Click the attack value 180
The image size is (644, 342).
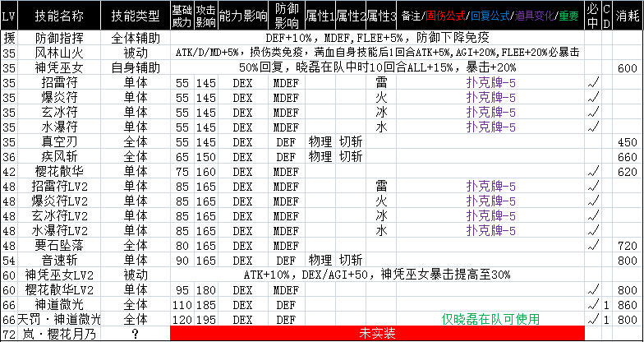pyautogui.click(x=205, y=290)
